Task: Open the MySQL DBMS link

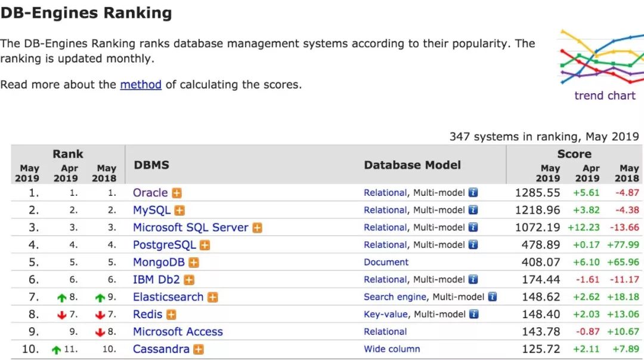Action: [151, 210]
